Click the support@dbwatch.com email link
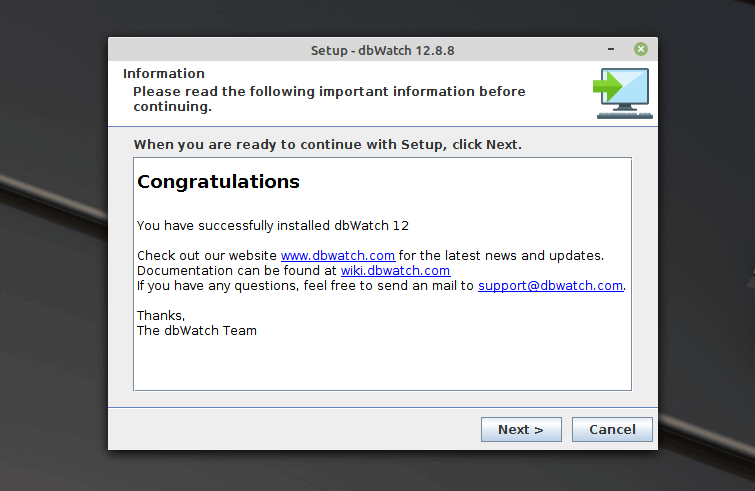 pos(550,285)
